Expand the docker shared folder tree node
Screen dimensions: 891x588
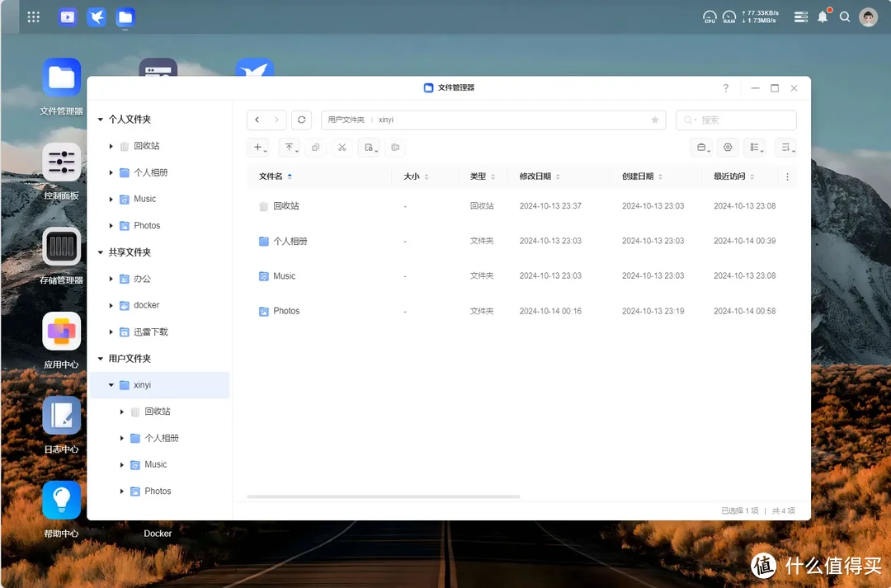(x=111, y=305)
